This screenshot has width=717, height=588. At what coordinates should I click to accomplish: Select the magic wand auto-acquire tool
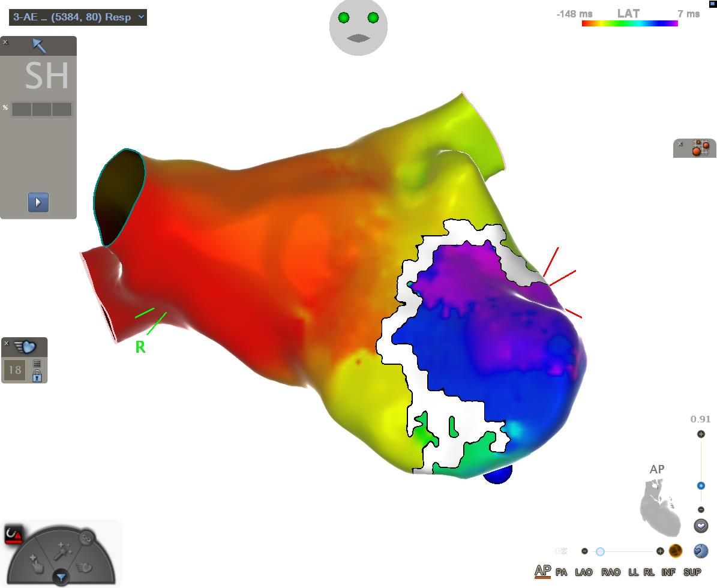tap(62, 551)
